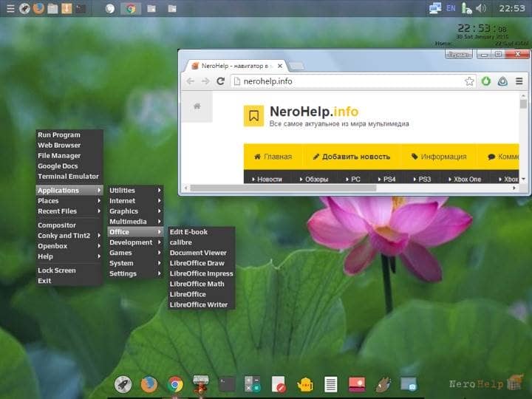Go forward in the Chrome browser
The image size is (532, 399).
pyautogui.click(x=205, y=81)
